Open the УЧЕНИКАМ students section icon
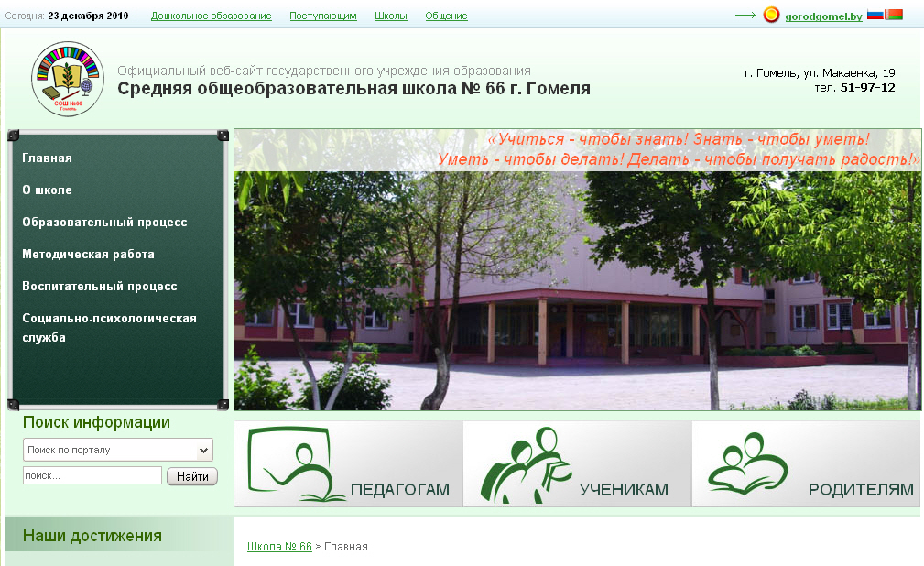Image resolution: width=924 pixels, height=566 pixels. (x=577, y=463)
